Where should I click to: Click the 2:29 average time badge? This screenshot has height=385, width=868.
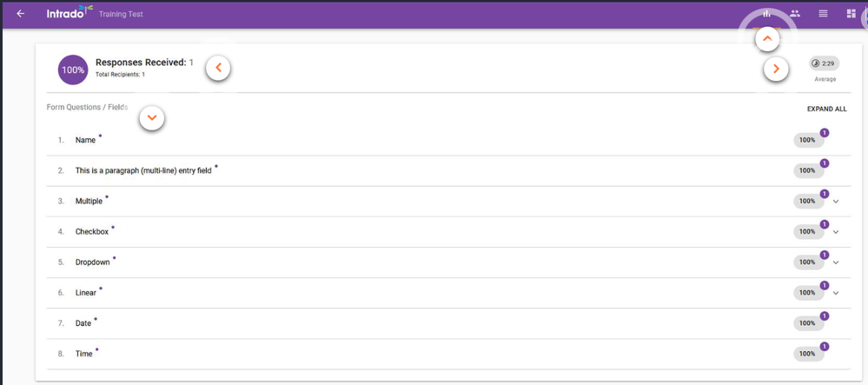(824, 64)
